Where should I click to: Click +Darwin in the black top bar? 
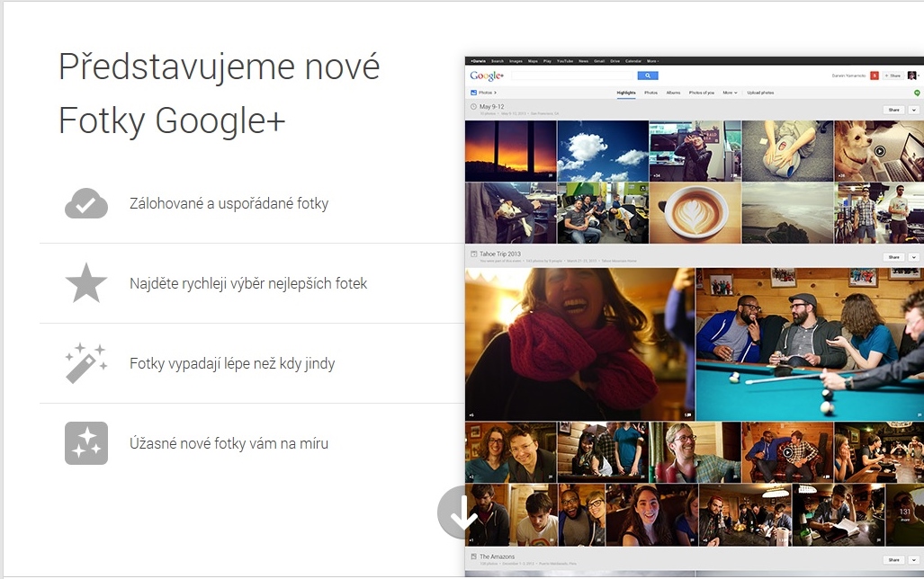click(479, 60)
